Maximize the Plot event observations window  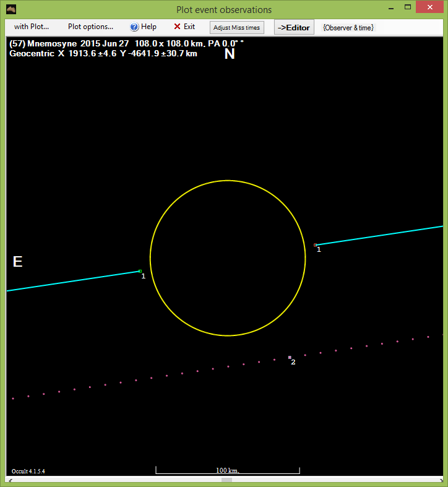[x=408, y=7]
